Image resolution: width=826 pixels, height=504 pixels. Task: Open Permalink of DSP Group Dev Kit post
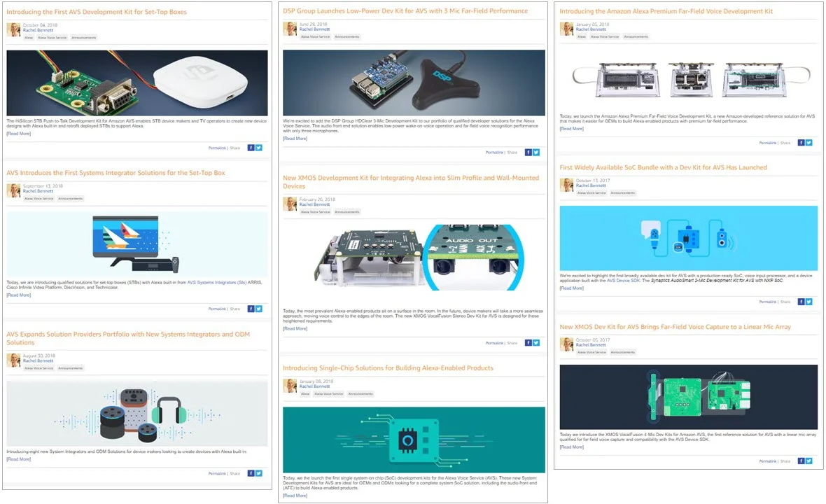[x=494, y=153]
